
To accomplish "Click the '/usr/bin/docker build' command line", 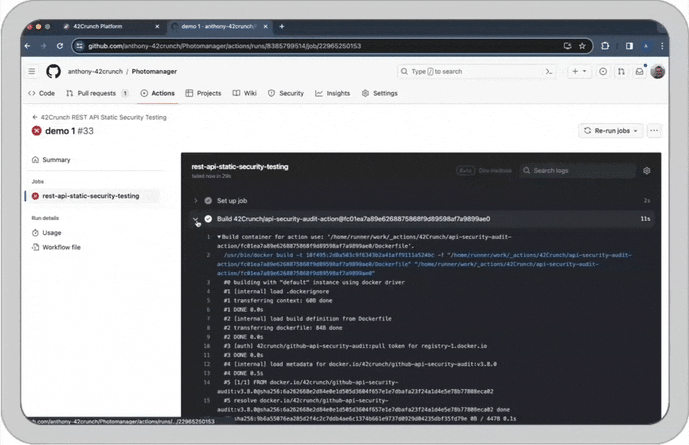I will (x=424, y=264).
